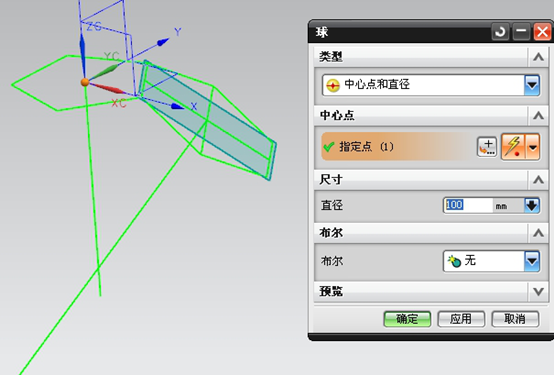Image resolution: width=554 pixels, height=375 pixels.
Task: Expand the 预览 section
Action: [x=538, y=292]
